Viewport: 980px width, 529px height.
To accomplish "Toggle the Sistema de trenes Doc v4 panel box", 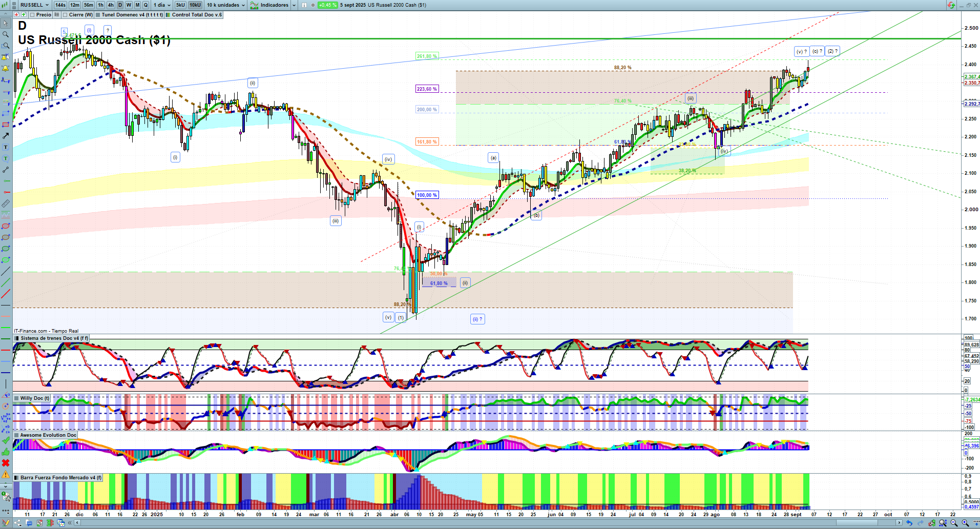I will (17, 338).
